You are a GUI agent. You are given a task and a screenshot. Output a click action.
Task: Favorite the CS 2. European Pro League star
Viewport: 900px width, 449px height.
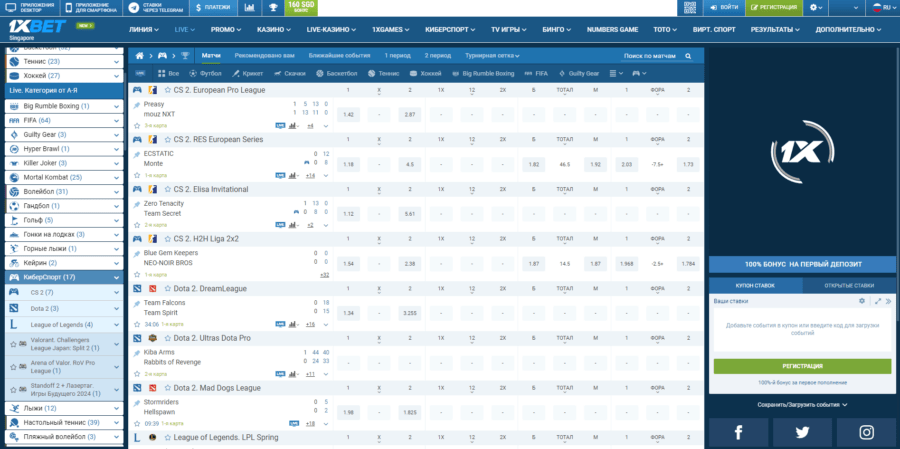168,90
